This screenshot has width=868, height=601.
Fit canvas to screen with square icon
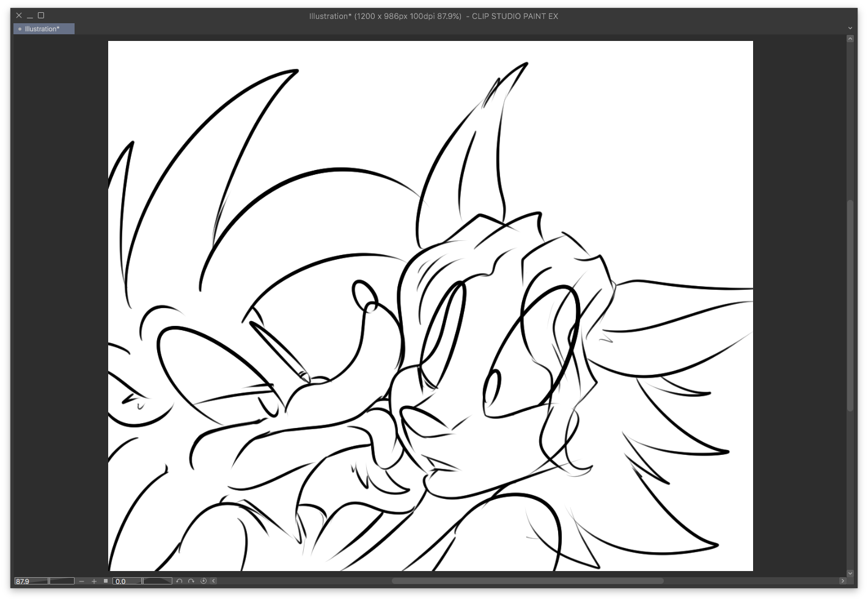[106, 581]
